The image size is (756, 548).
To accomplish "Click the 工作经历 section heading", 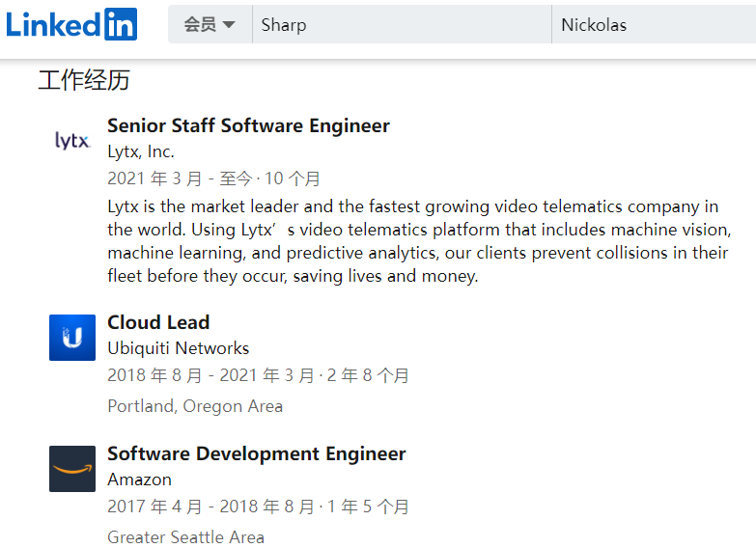I will pos(84,80).
